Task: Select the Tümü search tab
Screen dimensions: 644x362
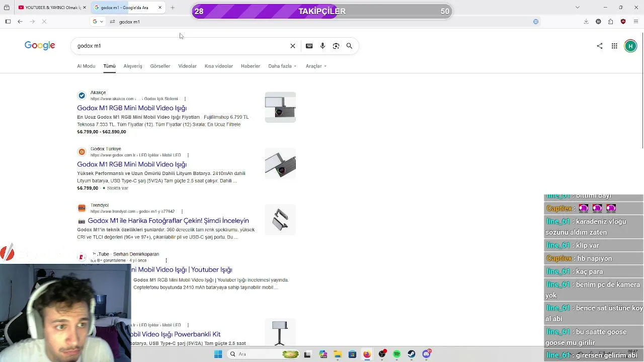Action: (x=109, y=66)
